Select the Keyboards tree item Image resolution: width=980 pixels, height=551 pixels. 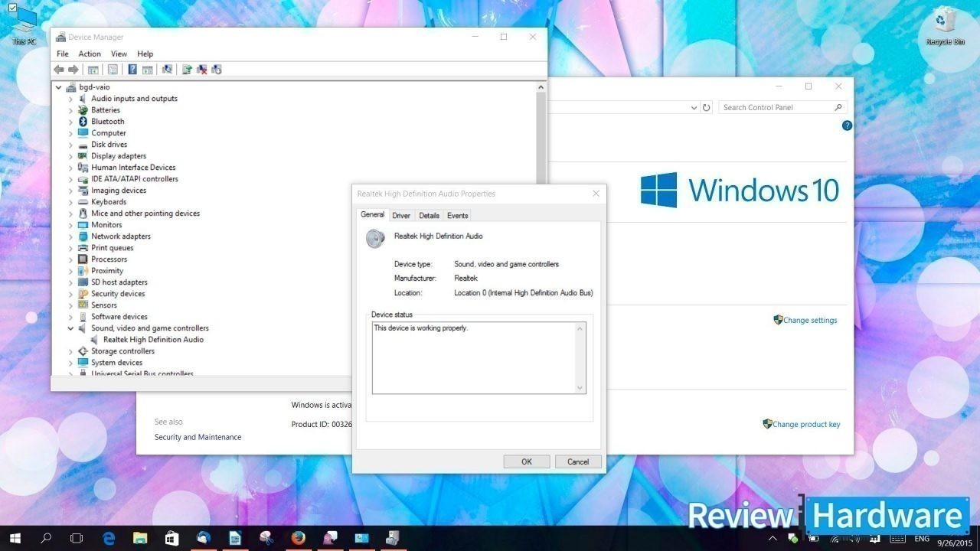tap(109, 202)
